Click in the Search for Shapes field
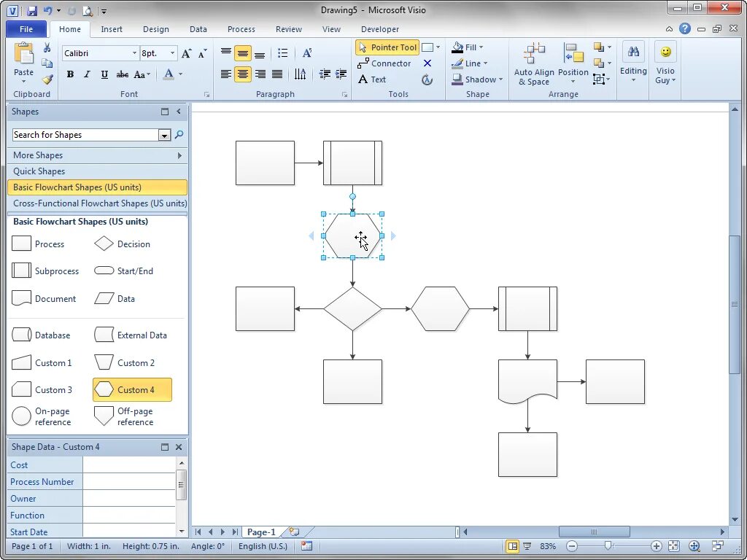This screenshot has width=747, height=560. (x=86, y=135)
